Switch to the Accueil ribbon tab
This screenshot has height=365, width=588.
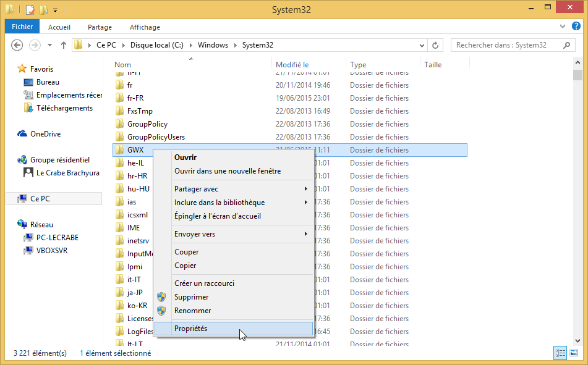(59, 27)
